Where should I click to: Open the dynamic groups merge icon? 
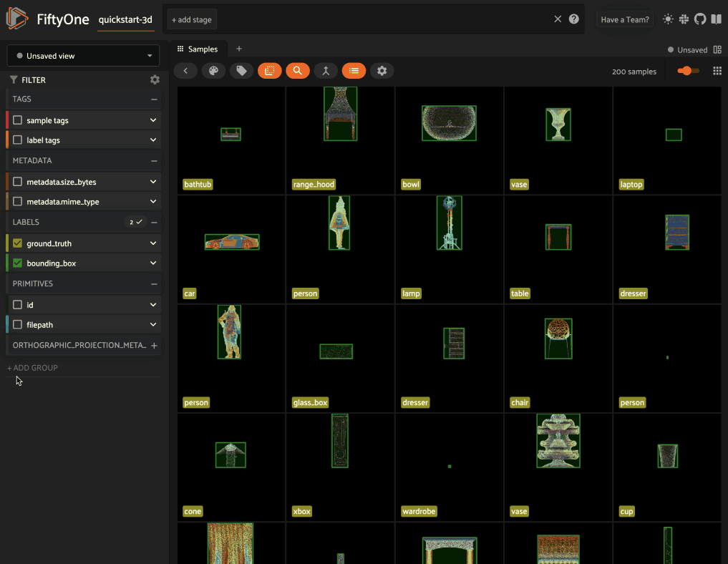point(326,71)
